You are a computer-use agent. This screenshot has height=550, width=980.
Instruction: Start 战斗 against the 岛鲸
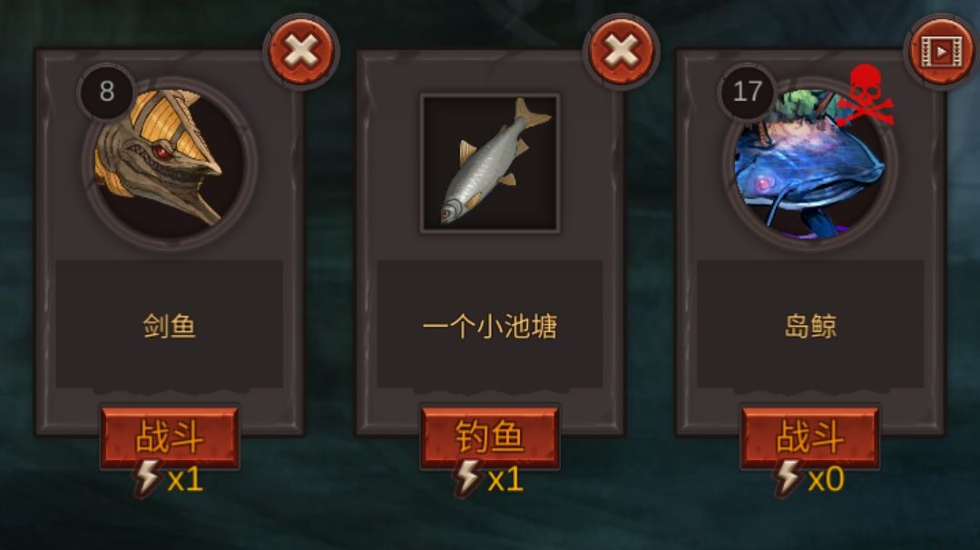tap(810, 437)
